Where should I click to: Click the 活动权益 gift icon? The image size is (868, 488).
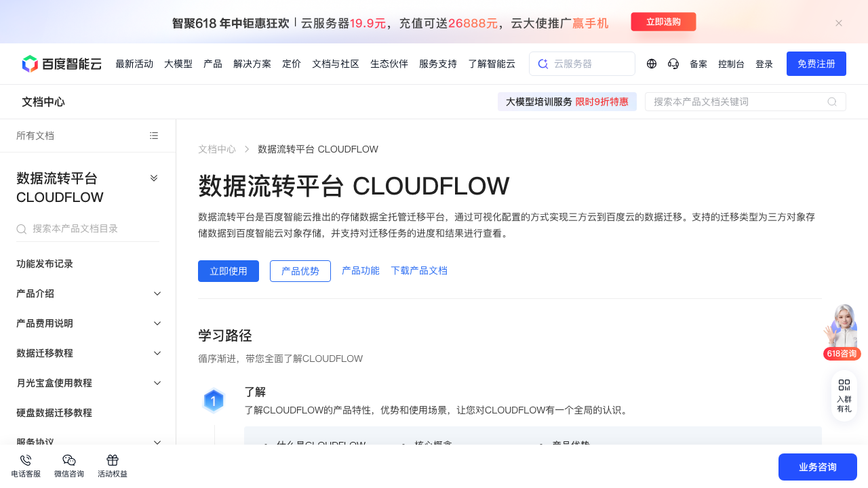[113, 460]
